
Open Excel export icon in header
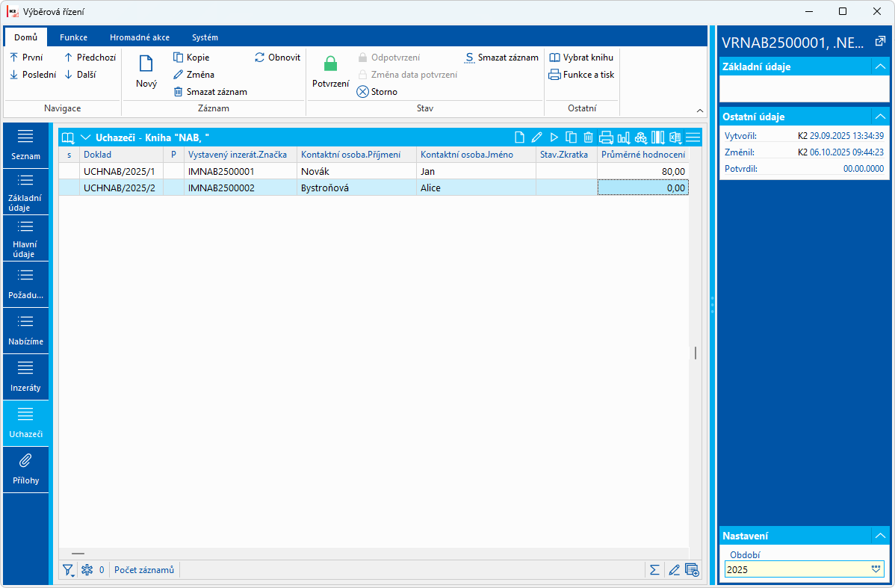tap(675, 137)
